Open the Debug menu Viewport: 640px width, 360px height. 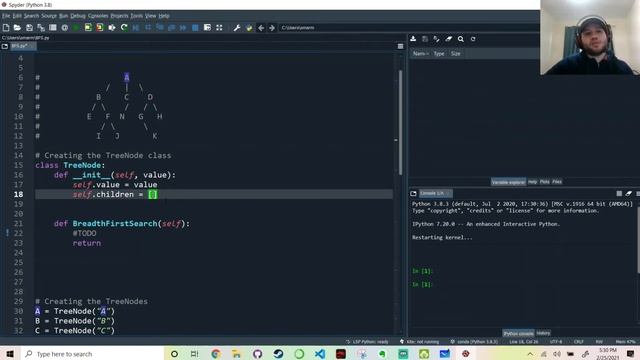78,16
